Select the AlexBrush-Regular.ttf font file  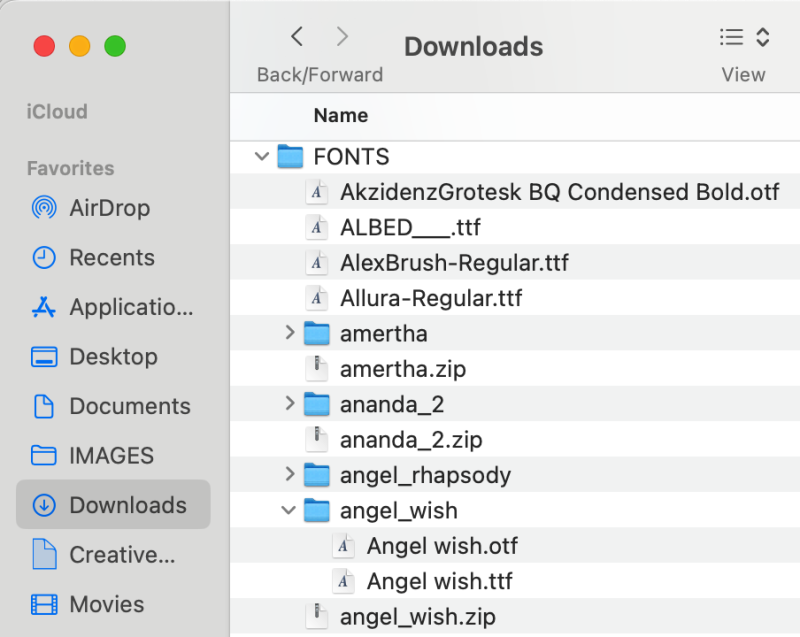coord(453,263)
